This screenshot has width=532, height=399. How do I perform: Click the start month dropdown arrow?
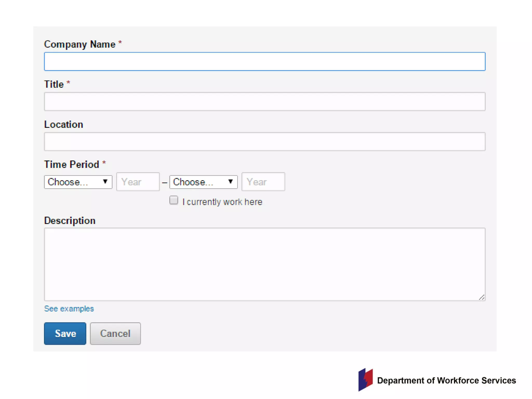tap(105, 182)
